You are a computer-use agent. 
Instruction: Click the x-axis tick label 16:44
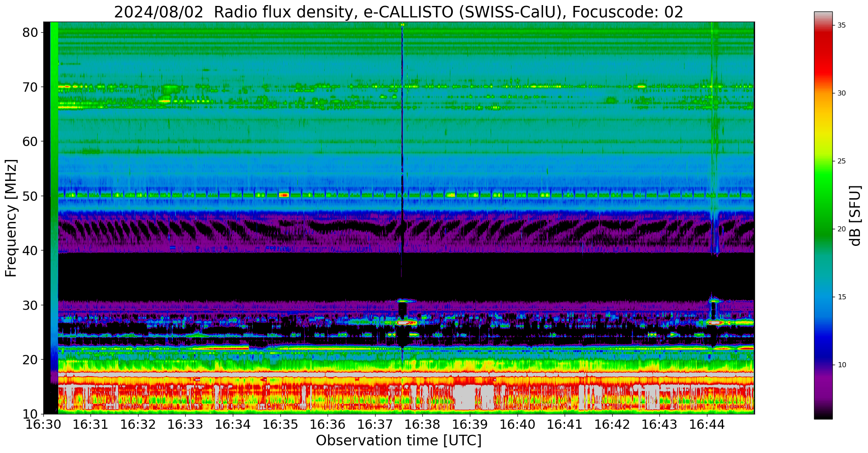[707, 424]
